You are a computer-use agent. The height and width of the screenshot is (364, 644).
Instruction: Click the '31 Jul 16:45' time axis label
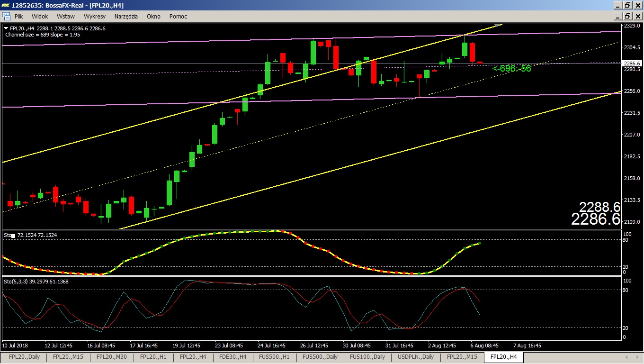pos(400,346)
